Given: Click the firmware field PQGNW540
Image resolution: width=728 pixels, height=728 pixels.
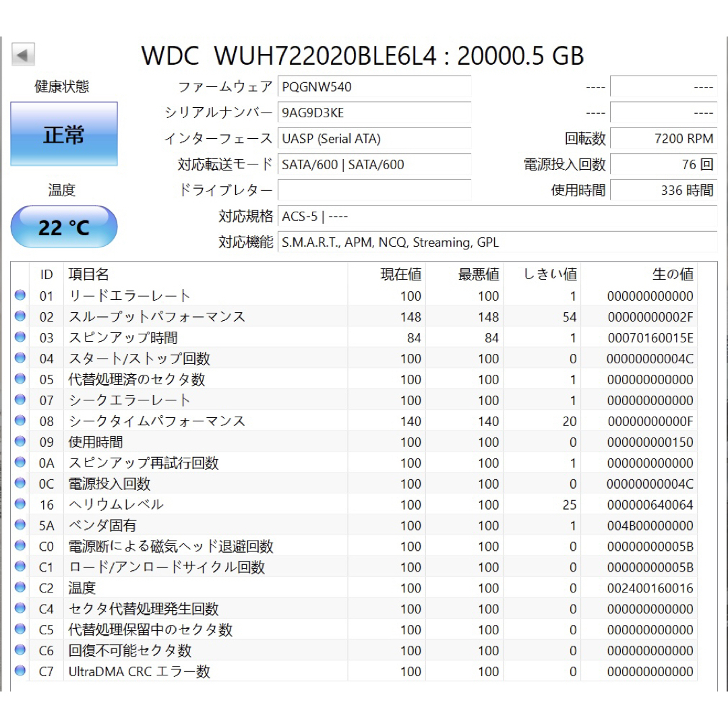Looking at the screenshot, I should tap(374, 87).
